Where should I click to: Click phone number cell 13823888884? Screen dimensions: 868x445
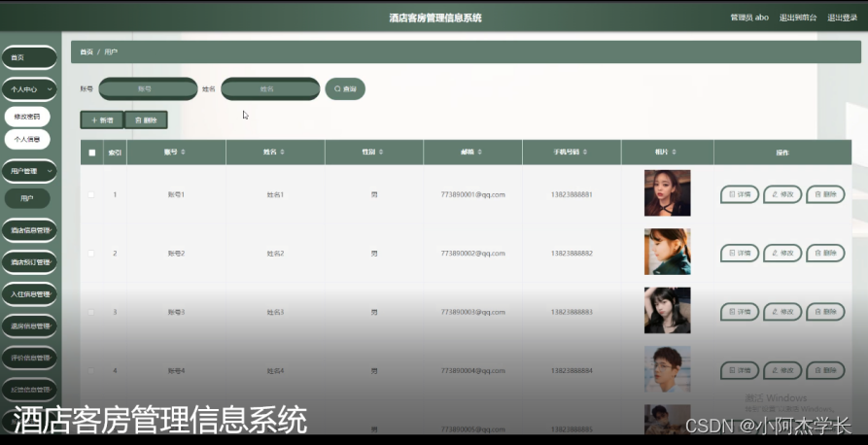[572, 371]
